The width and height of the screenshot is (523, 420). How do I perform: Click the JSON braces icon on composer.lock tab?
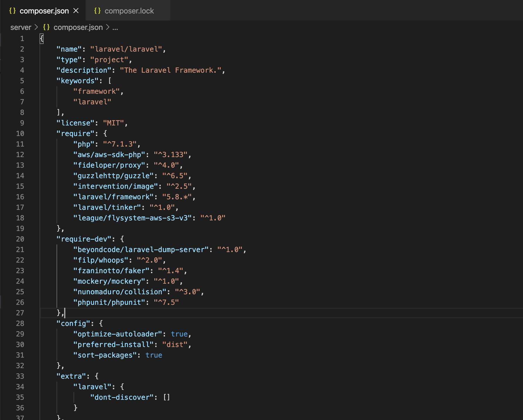(97, 11)
